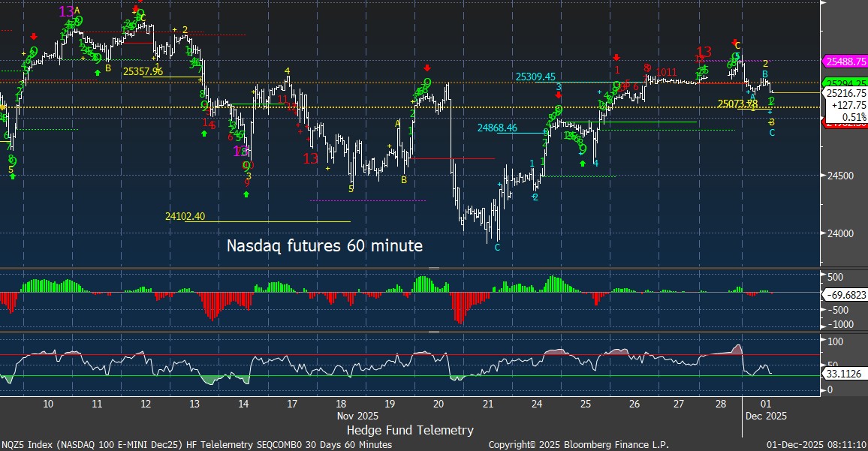This screenshot has width=868, height=451.
Task: Click the -69.6823 histogram value label
Action: [x=845, y=297]
